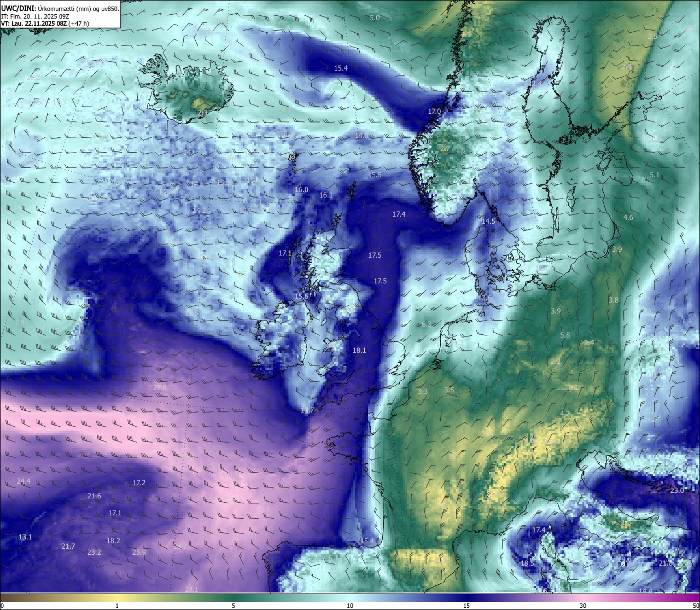Click the 18.1 value label
The width and height of the screenshot is (700, 610).
359,351
